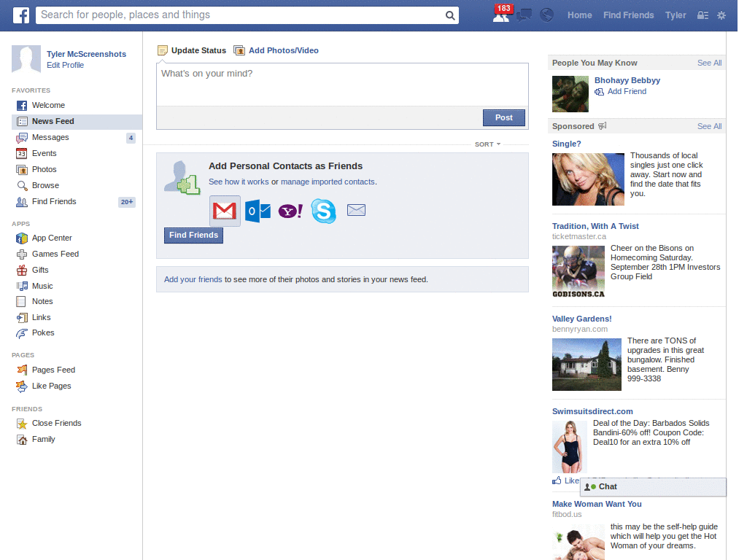The image size is (747, 560).
Task: Open the messages icon in the top bar
Action: point(524,15)
